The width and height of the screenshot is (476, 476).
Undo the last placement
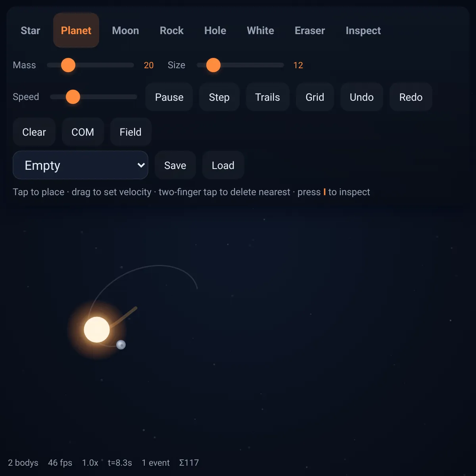tap(362, 97)
